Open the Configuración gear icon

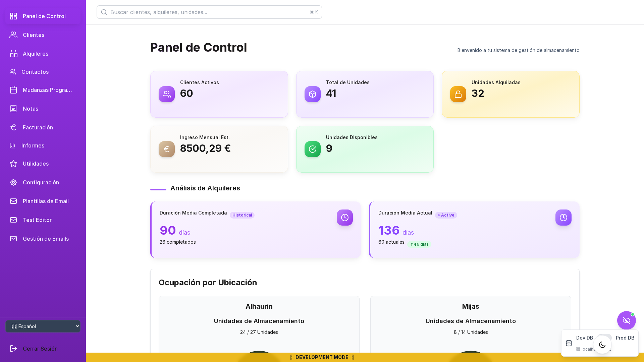13,182
